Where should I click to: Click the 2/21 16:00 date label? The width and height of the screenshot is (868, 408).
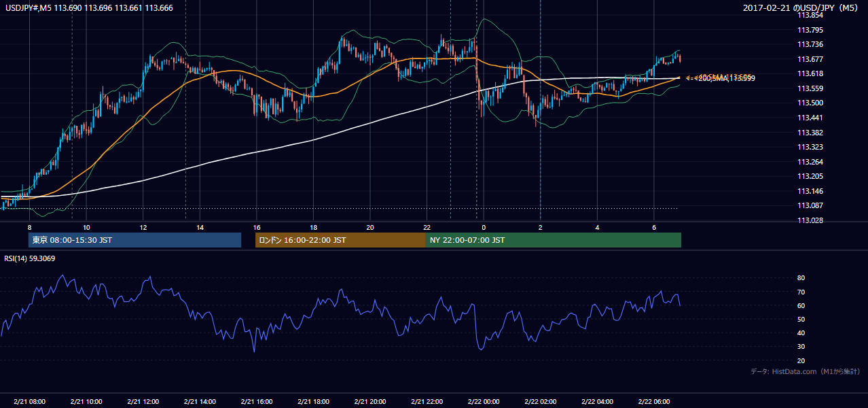point(256,402)
